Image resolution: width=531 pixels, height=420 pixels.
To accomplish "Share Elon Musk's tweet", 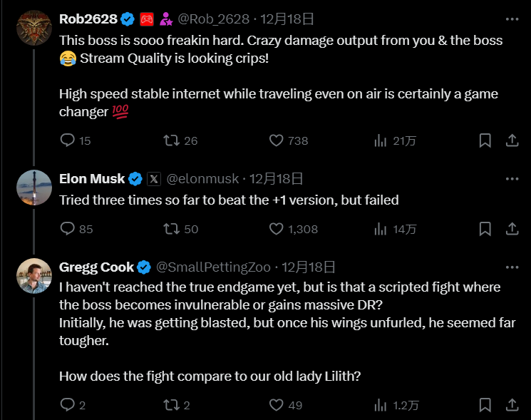I will [512, 229].
